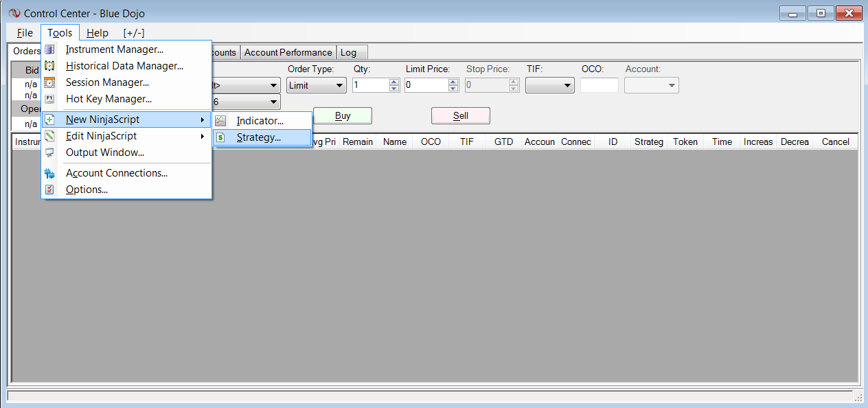Image resolution: width=868 pixels, height=408 pixels.
Task: Switch to the Log tab
Action: click(x=352, y=52)
